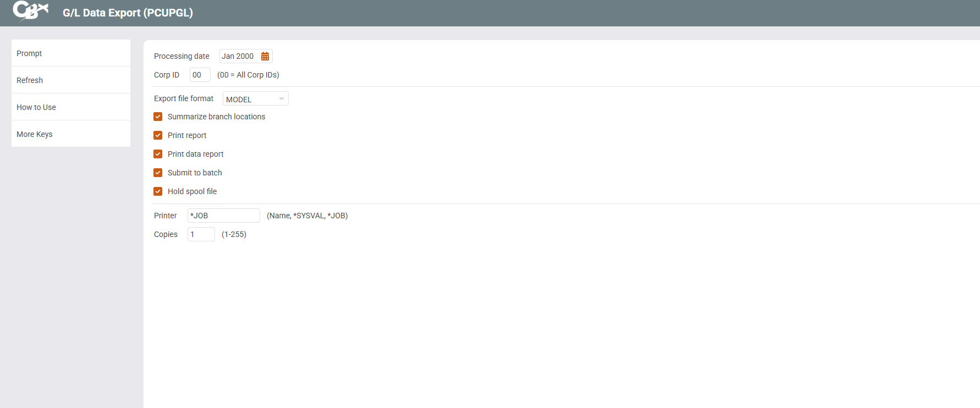Open the Processing date calendar picker icon
The width and height of the screenshot is (980, 408).
click(x=265, y=56)
